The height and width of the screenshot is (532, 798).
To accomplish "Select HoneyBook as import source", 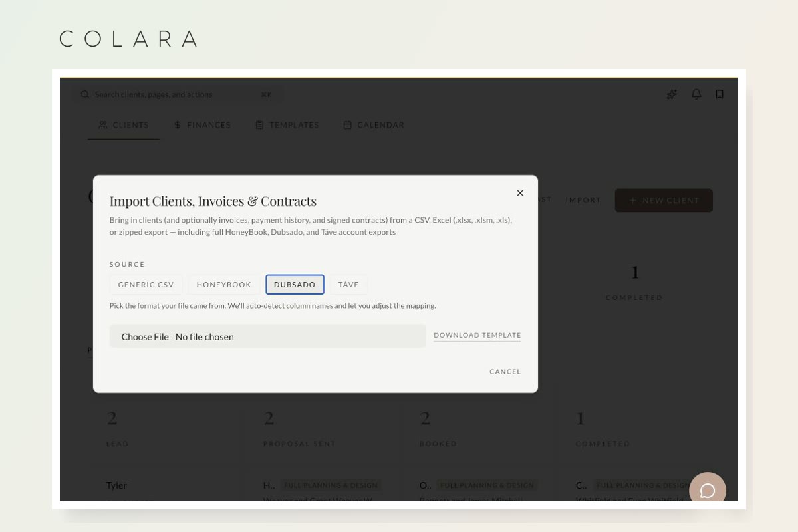I will pyautogui.click(x=224, y=285).
